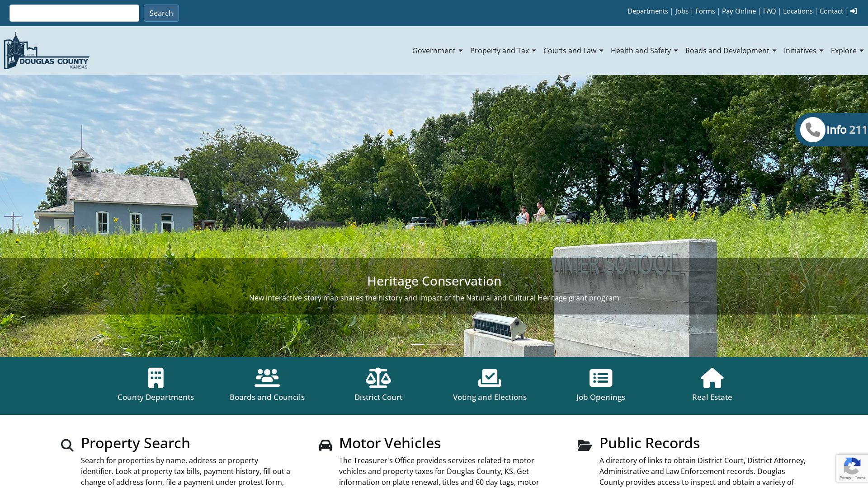Open the Job Openings label link
Screen dimensions: 868x488
pyautogui.click(x=601, y=397)
